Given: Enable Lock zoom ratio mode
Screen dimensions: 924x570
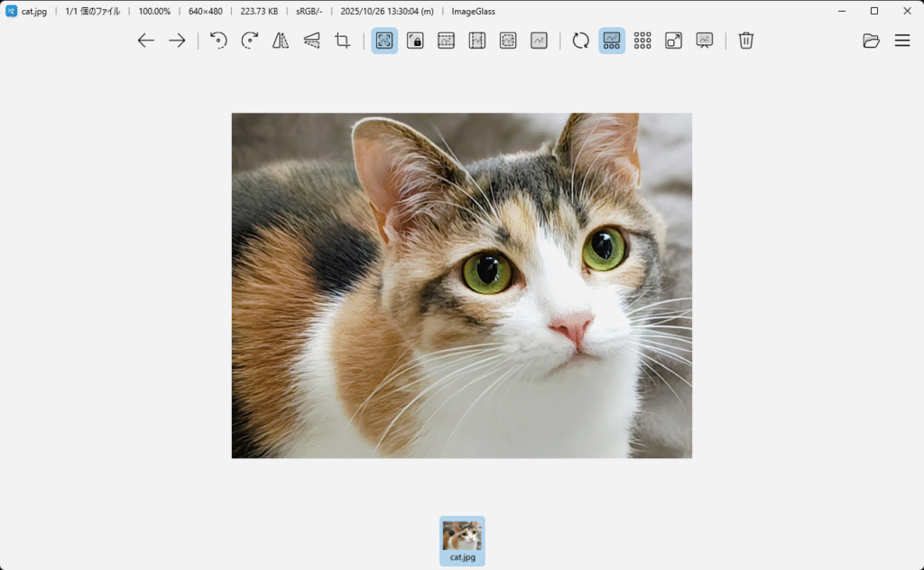Looking at the screenshot, I should [415, 41].
